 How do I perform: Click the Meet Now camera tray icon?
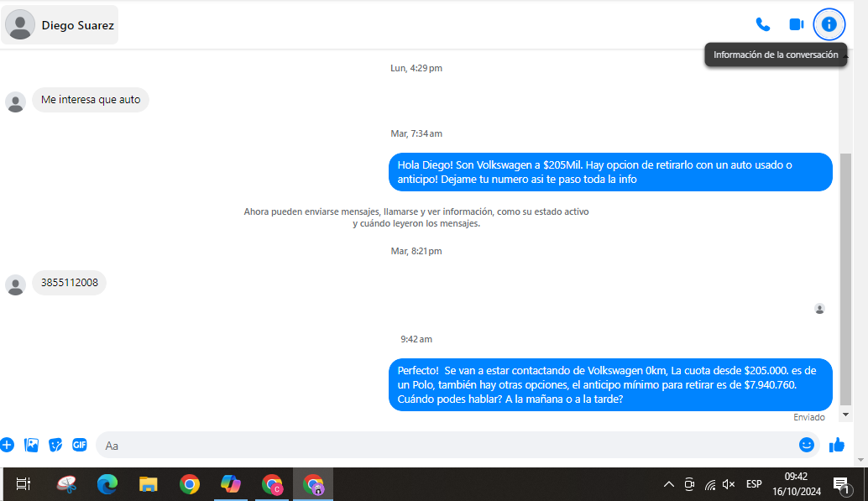coord(689,484)
